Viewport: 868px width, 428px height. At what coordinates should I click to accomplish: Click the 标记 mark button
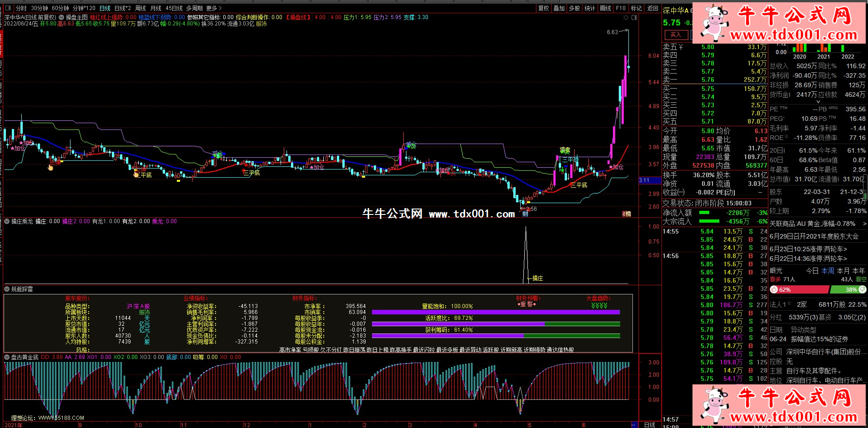click(637, 8)
